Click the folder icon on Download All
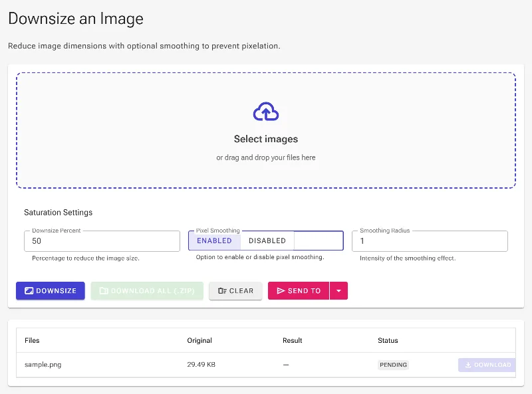The image size is (532, 394). [x=104, y=290]
